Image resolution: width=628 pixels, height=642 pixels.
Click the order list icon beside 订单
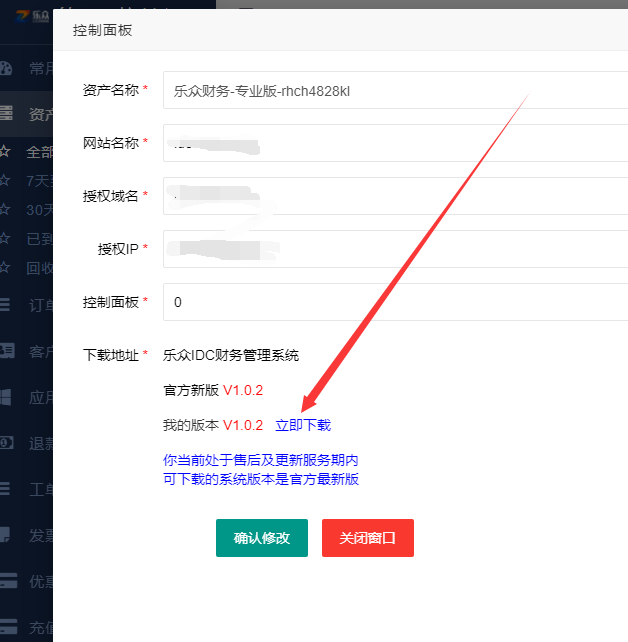5,305
